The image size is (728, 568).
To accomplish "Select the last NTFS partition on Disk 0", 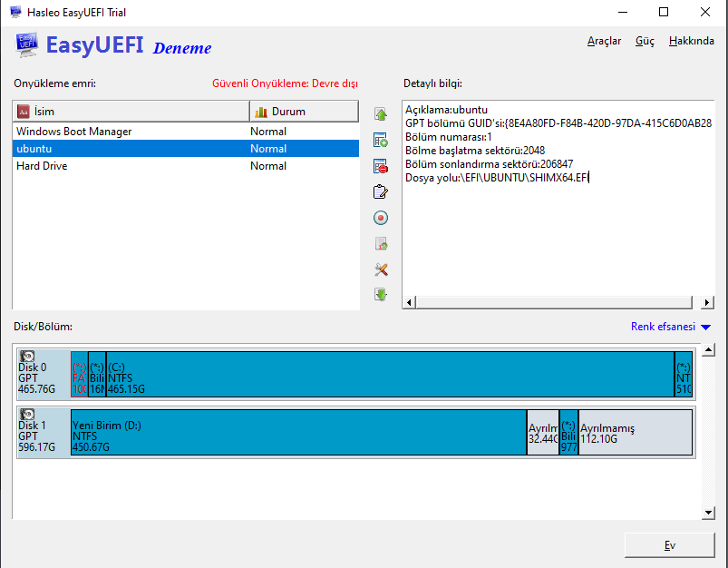I will point(684,374).
